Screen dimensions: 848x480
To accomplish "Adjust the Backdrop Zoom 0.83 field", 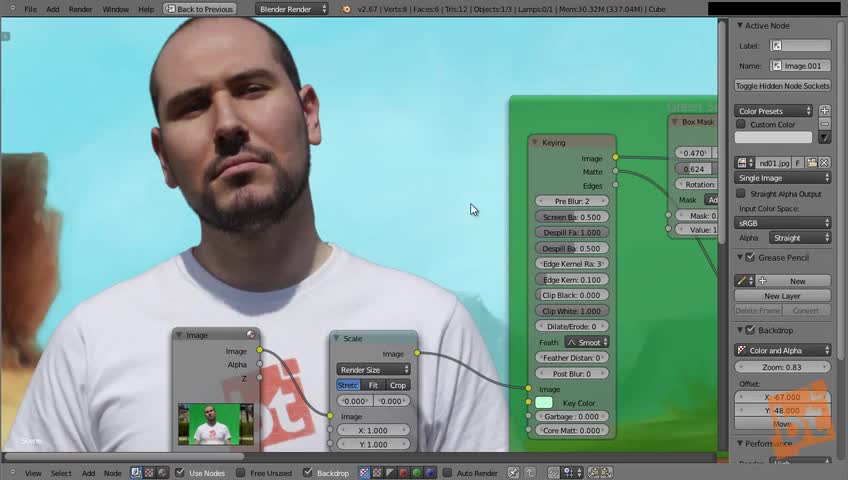I will tap(783, 367).
